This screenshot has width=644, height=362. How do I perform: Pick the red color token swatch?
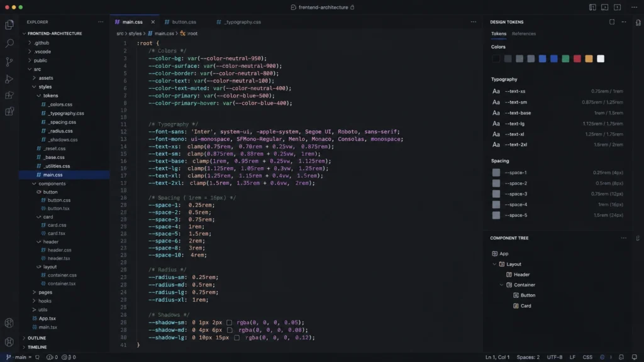577,58
